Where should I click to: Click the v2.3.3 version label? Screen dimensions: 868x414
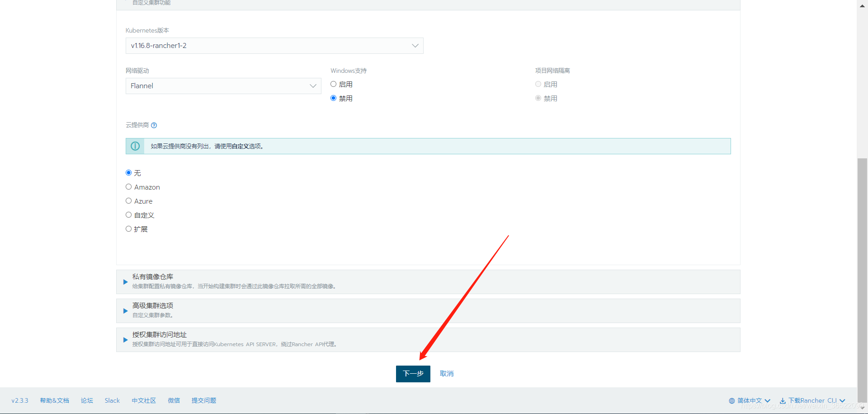[20, 401]
